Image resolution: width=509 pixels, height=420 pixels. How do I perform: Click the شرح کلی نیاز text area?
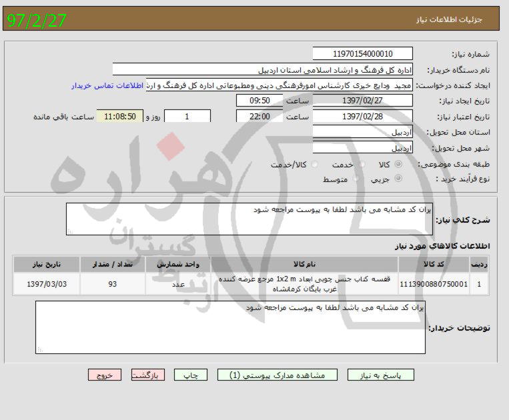249,219
